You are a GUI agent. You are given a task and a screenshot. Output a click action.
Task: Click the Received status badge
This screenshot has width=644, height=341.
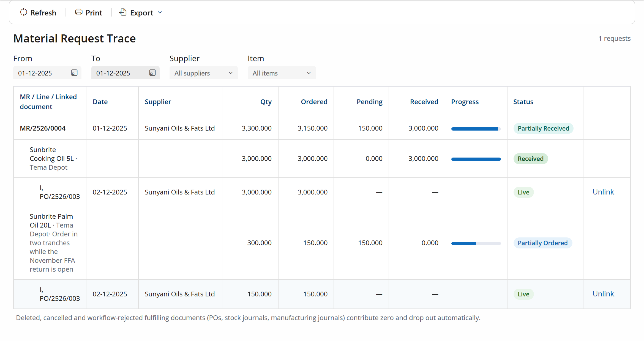[x=531, y=159]
